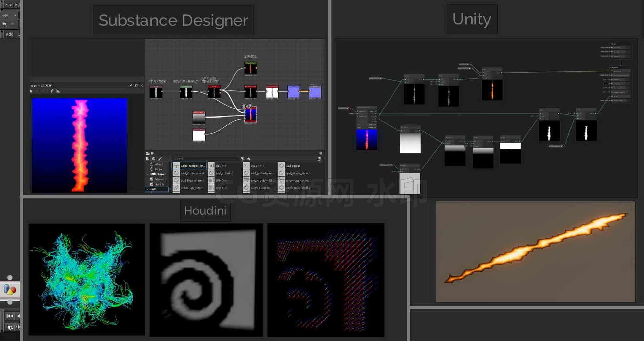The width and height of the screenshot is (644, 341).
Task: Select the anisotropy_return library item
Action: 188,188
